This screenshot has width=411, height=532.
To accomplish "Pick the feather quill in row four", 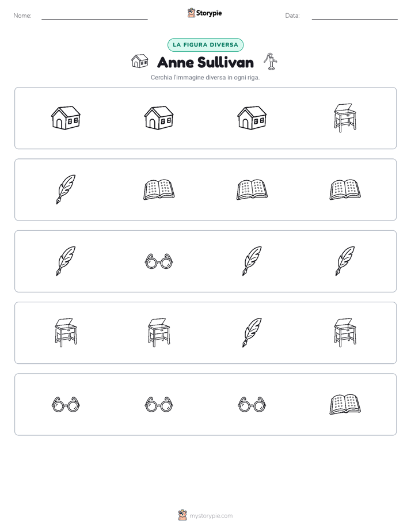I will pos(252,333).
